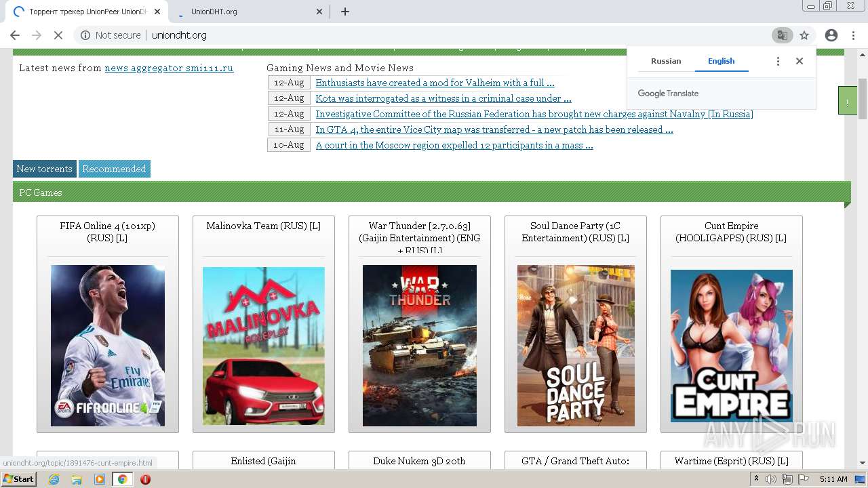The height and width of the screenshot is (488, 868).
Task: Open the Windows Start menu
Action: click(x=19, y=479)
